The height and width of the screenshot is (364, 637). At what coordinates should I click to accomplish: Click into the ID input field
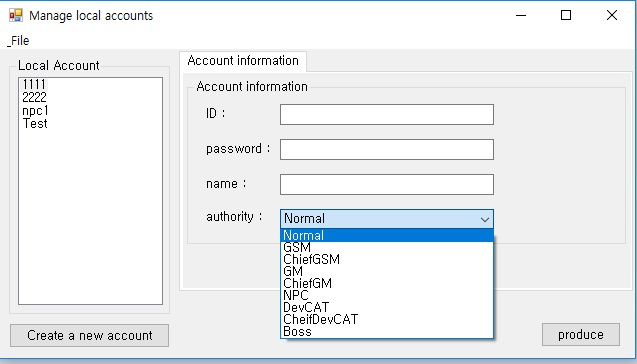[x=387, y=115]
